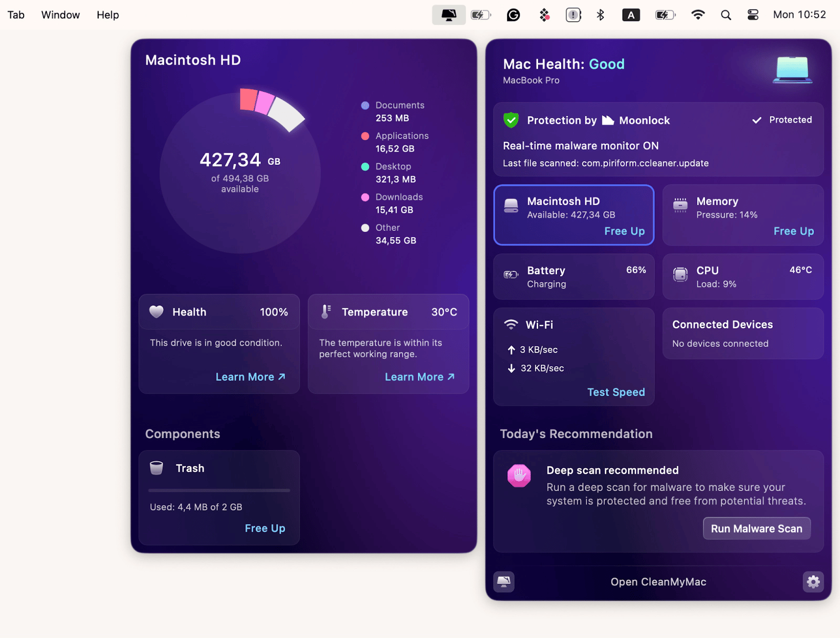Click the CPU chip icon

[x=680, y=274]
